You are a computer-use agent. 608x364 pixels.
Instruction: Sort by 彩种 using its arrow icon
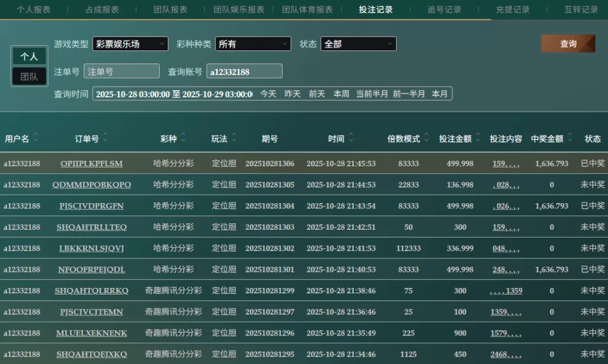(183, 138)
